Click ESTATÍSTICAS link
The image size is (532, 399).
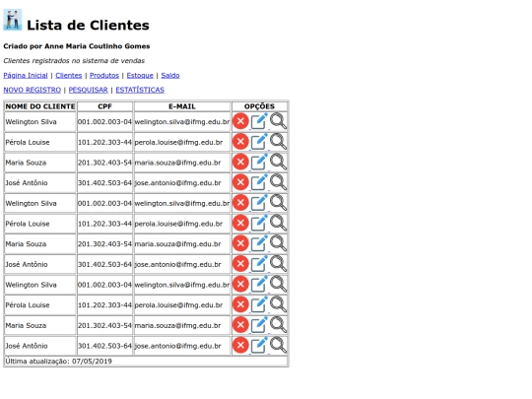(140, 90)
